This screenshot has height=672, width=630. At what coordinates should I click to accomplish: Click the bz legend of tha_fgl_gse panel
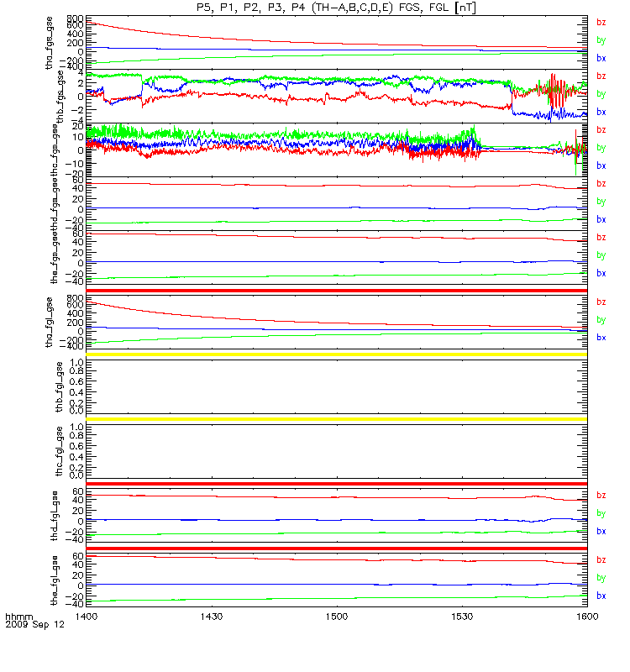pos(601,302)
